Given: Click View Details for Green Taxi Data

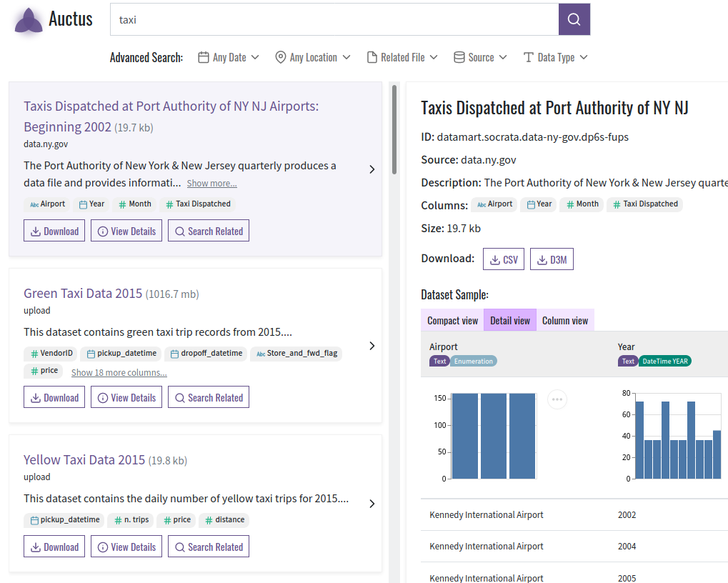Looking at the screenshot, I should coord(126,397).
